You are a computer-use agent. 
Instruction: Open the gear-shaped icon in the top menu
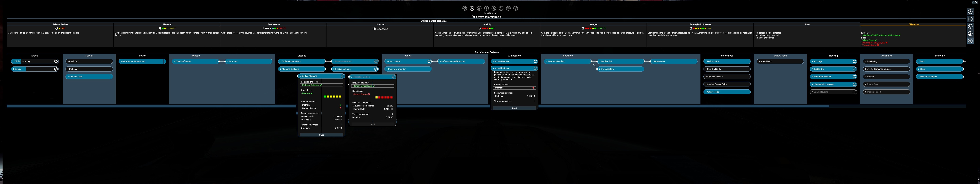[464, 8]
